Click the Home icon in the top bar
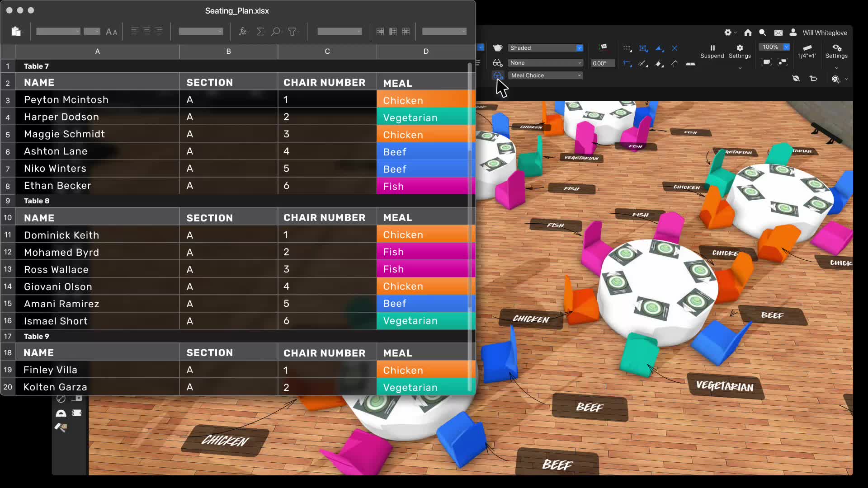 pyautogui.click(x=748, y=33)
